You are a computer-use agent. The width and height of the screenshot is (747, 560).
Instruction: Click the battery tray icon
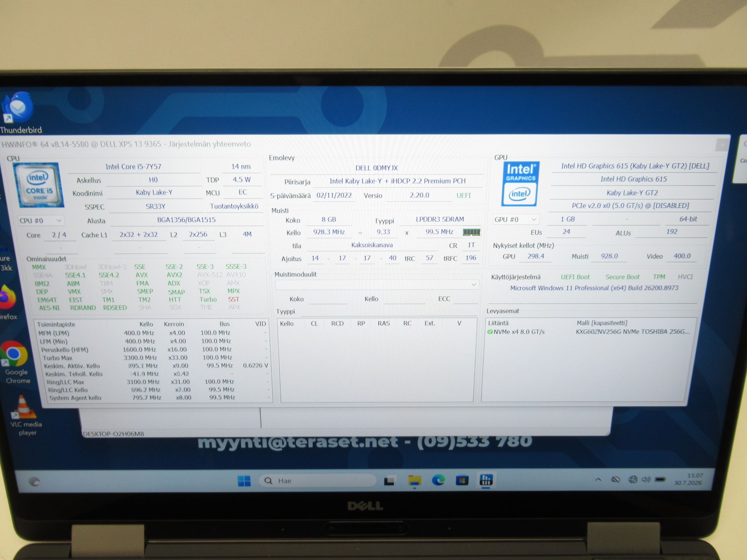pos(661,479)
